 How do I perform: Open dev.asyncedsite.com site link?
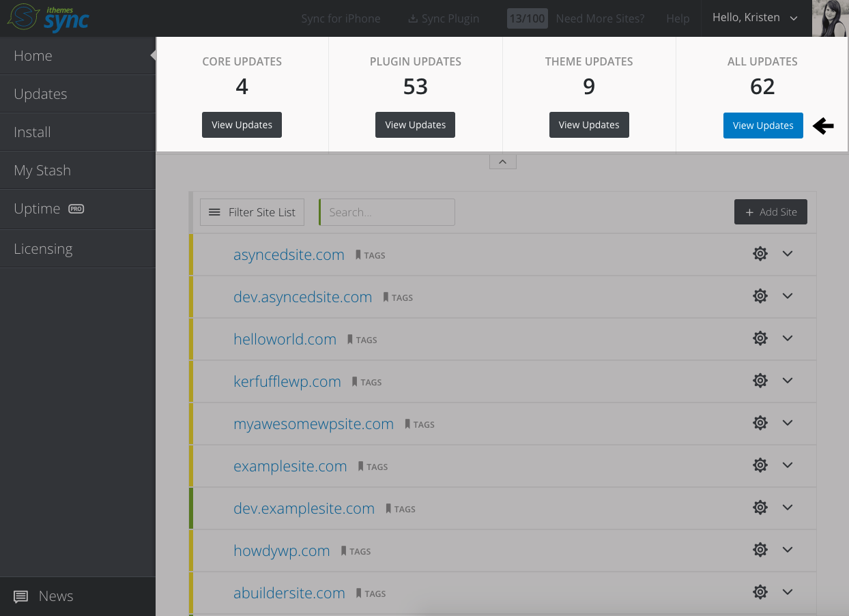302,297
